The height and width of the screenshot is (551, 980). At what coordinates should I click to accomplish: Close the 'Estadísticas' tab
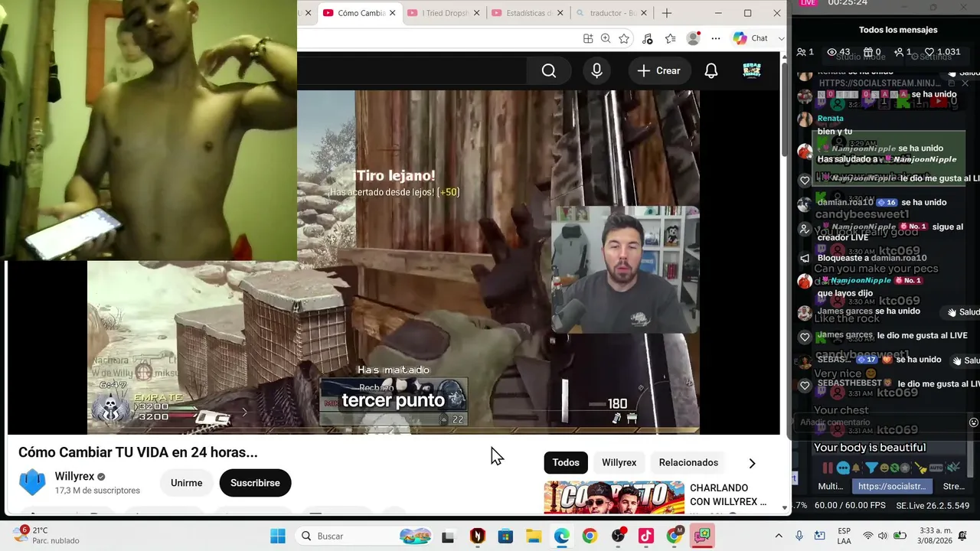[x=560, y=13]
